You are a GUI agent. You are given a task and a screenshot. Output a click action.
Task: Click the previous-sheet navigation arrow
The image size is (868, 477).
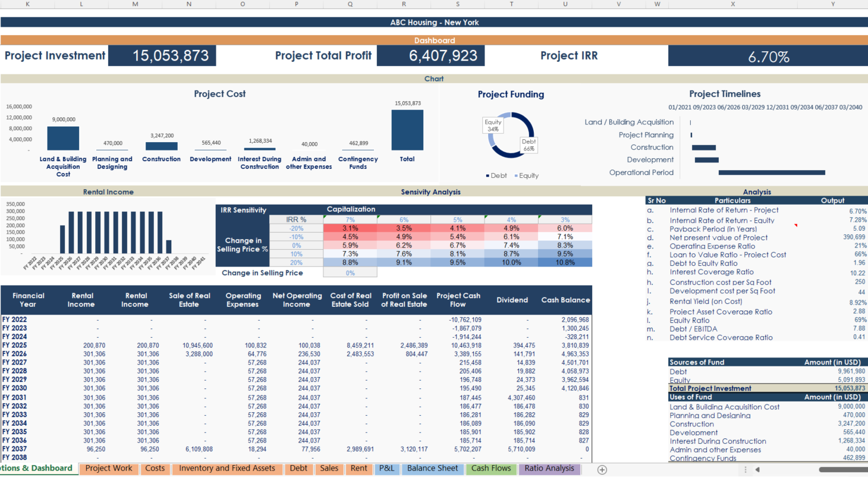(x=757, y=469)
